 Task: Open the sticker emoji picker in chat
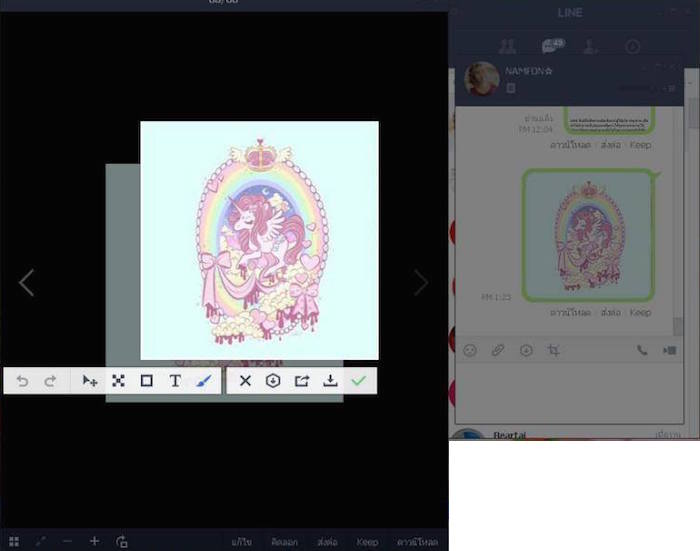pos(470,351)
